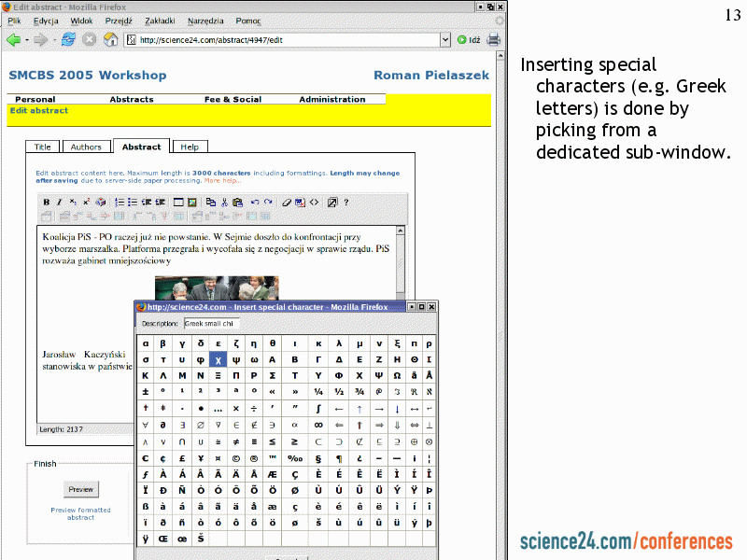Viewport: 747px width, 560px height.
Task: Open the Narzędzia menu
Action: click(x=205, y=21)
